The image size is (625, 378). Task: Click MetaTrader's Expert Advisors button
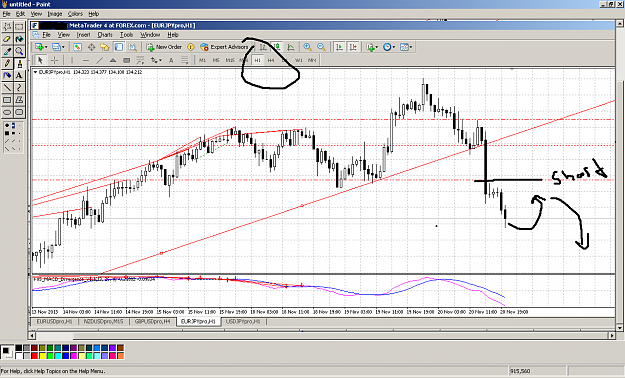click(224, 47)
